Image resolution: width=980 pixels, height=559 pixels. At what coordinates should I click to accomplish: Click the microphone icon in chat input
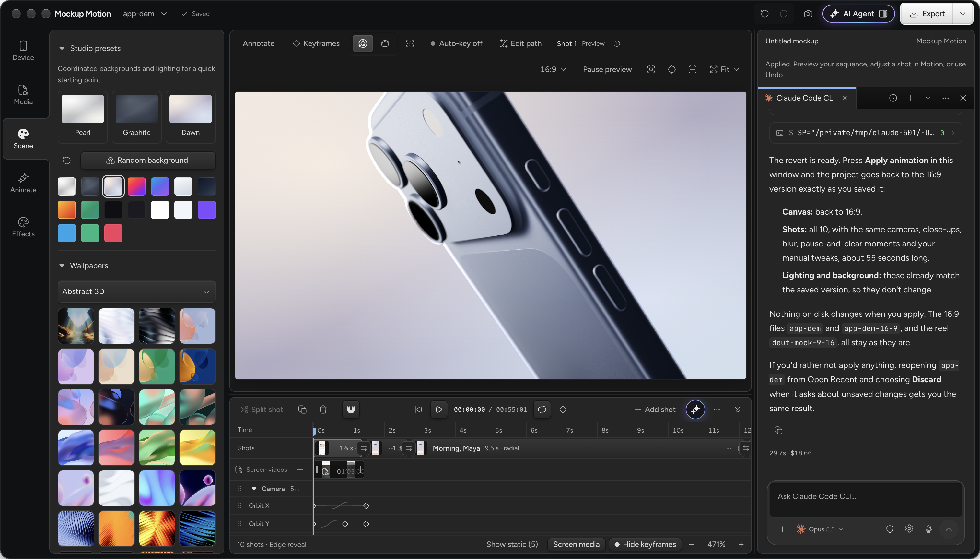pyautogui.click(x=928, y=529)
